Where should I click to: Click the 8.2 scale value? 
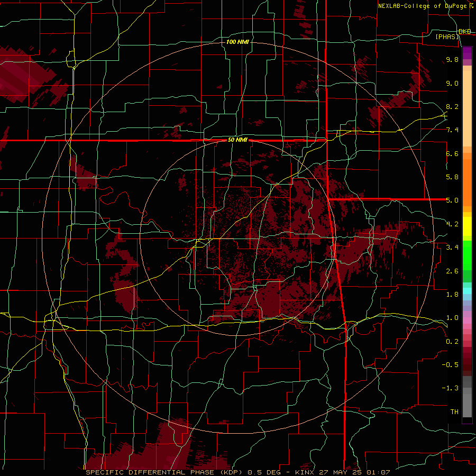click(452, 107)
